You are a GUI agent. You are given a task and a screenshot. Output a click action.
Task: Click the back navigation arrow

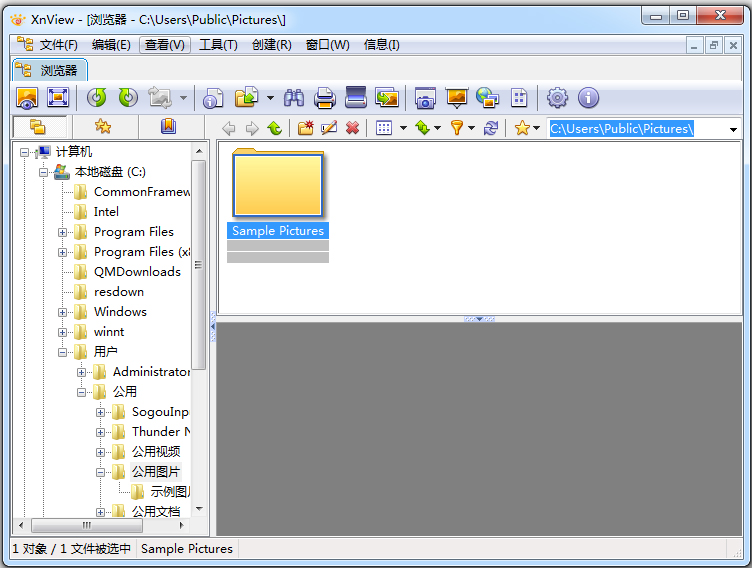(x=229, y=128)
